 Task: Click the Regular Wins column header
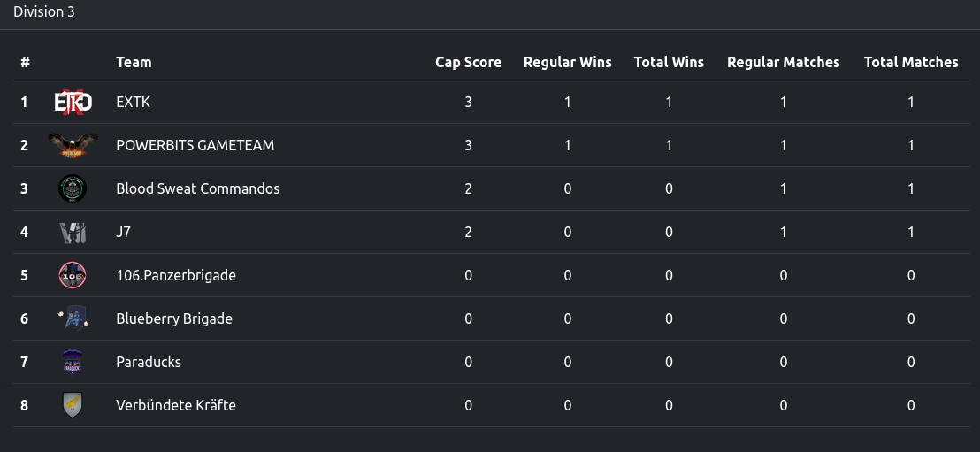568,62
